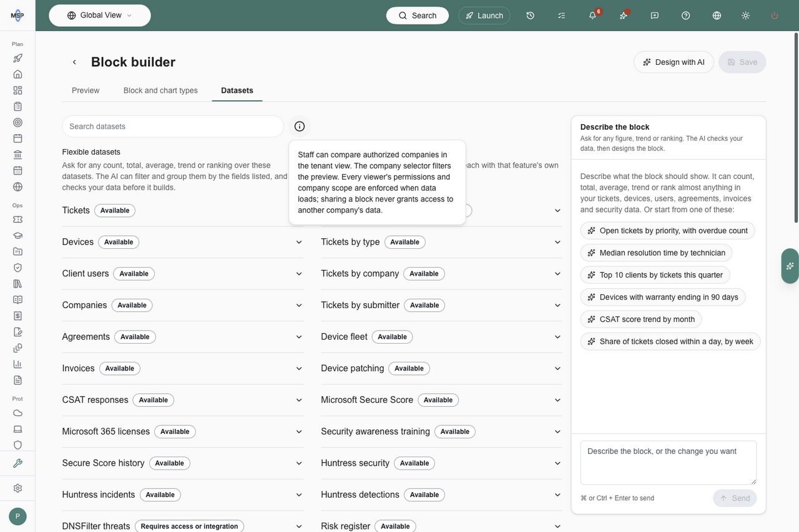The image size is (799, 532).
Task: Expand the Tickets by type dataset
Action: [441, 242]
